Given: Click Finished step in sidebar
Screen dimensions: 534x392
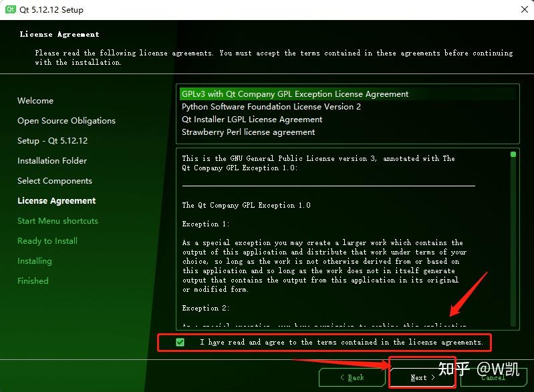Looking at the screenshot, I should [33, 280].
